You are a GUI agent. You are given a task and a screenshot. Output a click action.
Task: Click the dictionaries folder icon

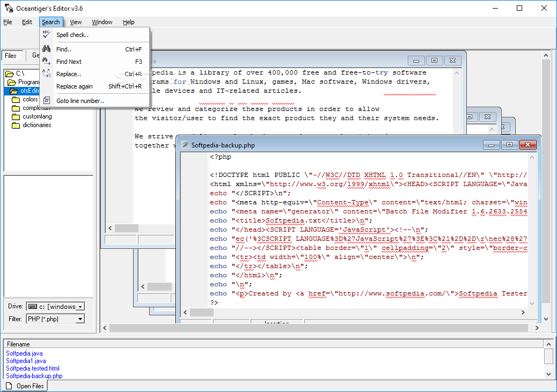point(16,125)
